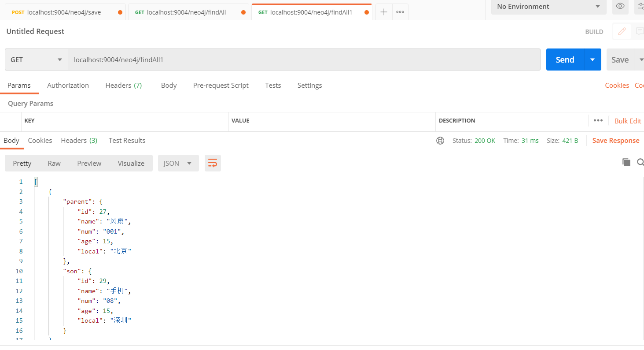
Task: Click the KEY column header
Action: coord(29,120)
